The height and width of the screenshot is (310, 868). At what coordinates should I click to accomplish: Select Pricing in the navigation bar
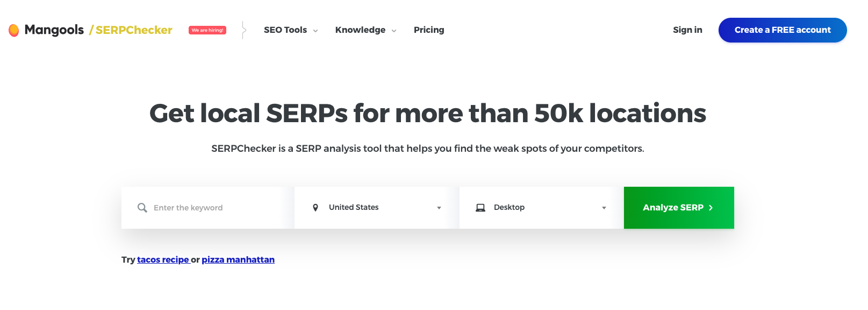[x=428, y=30]
